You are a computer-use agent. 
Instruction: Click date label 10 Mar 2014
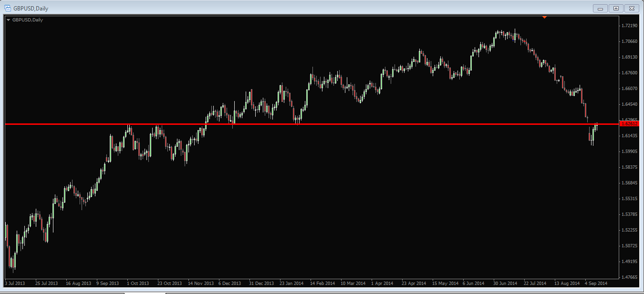pyautogui.click(x=353, y=283)
